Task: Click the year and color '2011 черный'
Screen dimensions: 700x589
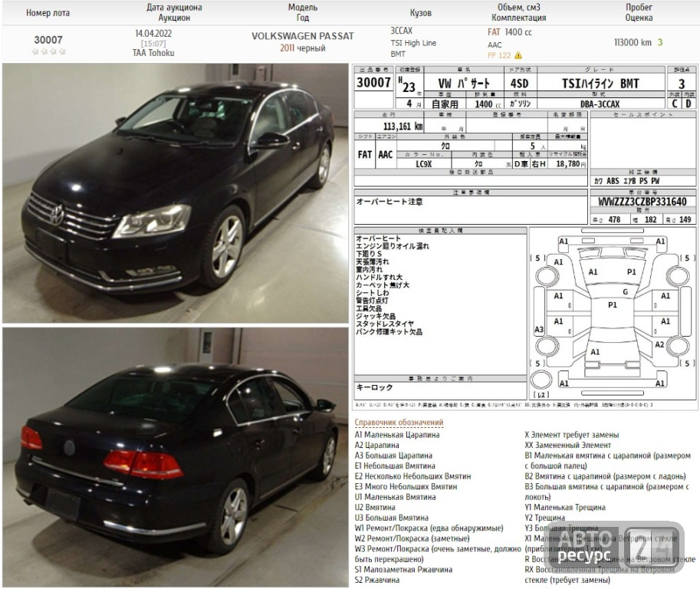Action: tap(303, 48)
